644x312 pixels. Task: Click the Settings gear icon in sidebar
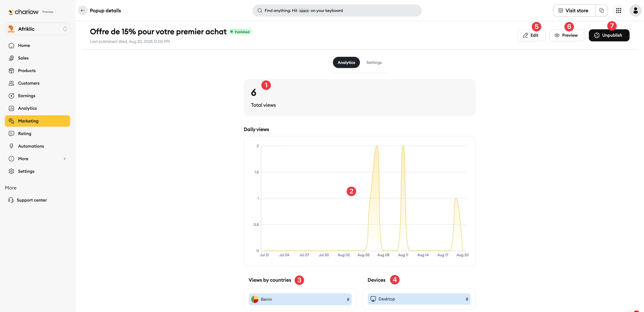(11, 171)
